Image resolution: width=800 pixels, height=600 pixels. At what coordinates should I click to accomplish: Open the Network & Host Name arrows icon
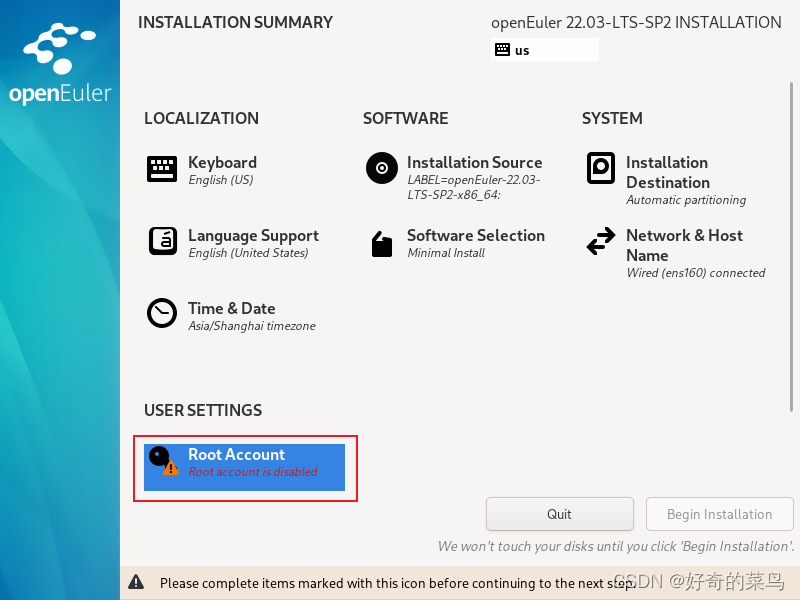[x=601, y=241]
